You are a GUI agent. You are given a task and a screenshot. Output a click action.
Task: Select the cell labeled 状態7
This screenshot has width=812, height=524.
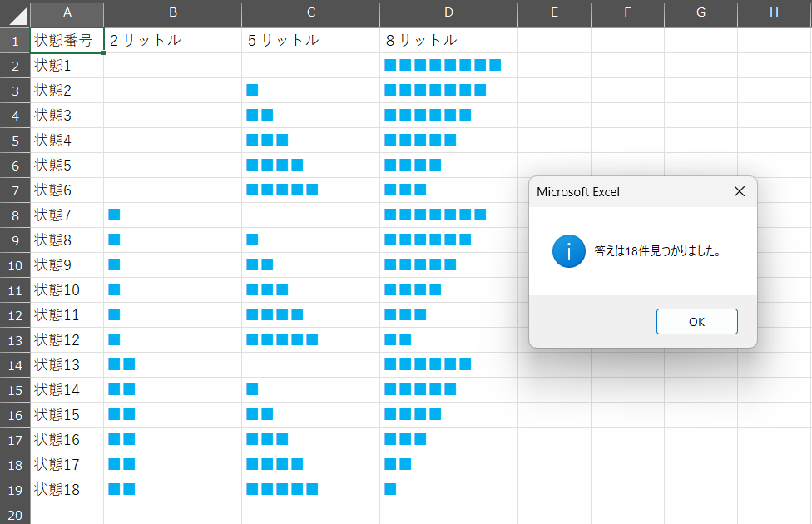67,215
